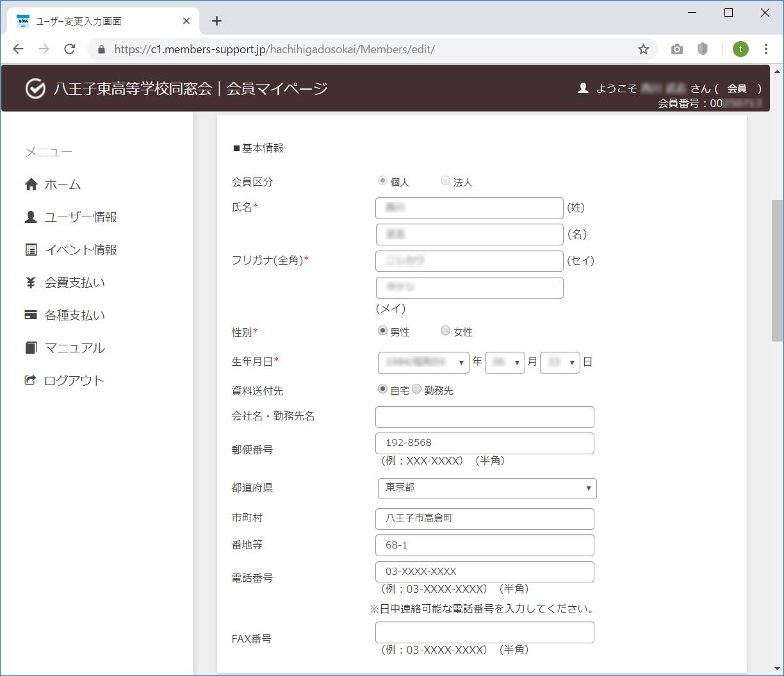This screenshot has width=784, height=676.
Task: Click the メニュー sidebar heading
Action: (49, 152)
